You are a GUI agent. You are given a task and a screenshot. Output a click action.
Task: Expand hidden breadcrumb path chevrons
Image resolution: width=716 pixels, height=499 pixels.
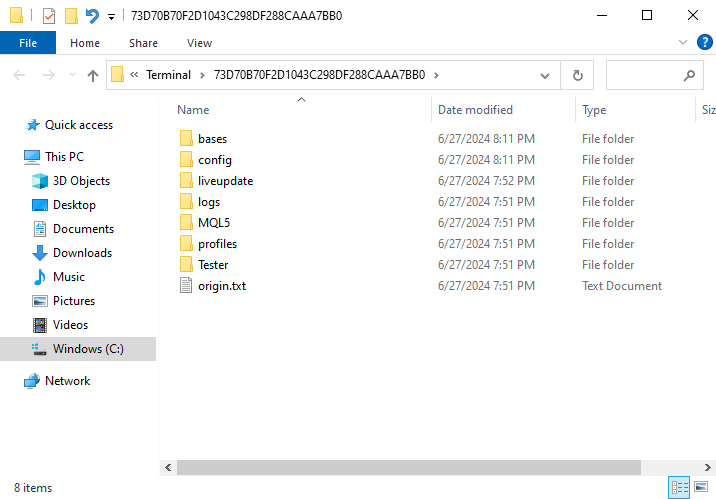point(134,75)
